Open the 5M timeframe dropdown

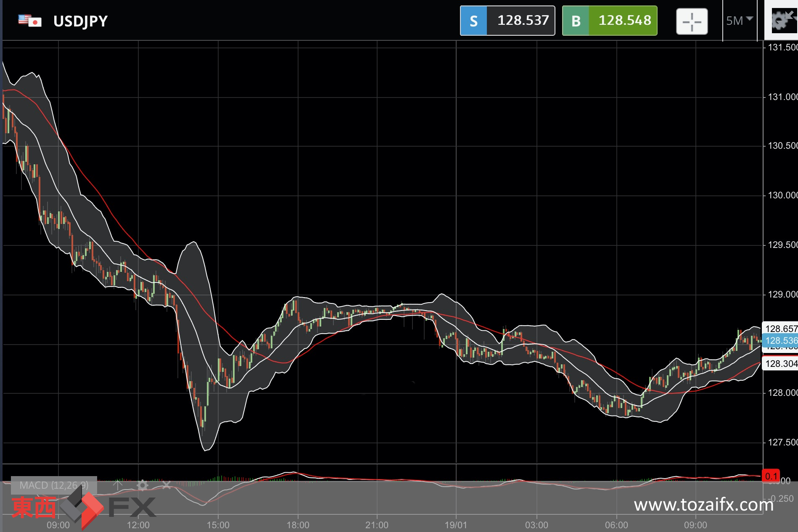pyautogui.click(x=739, y=21)
